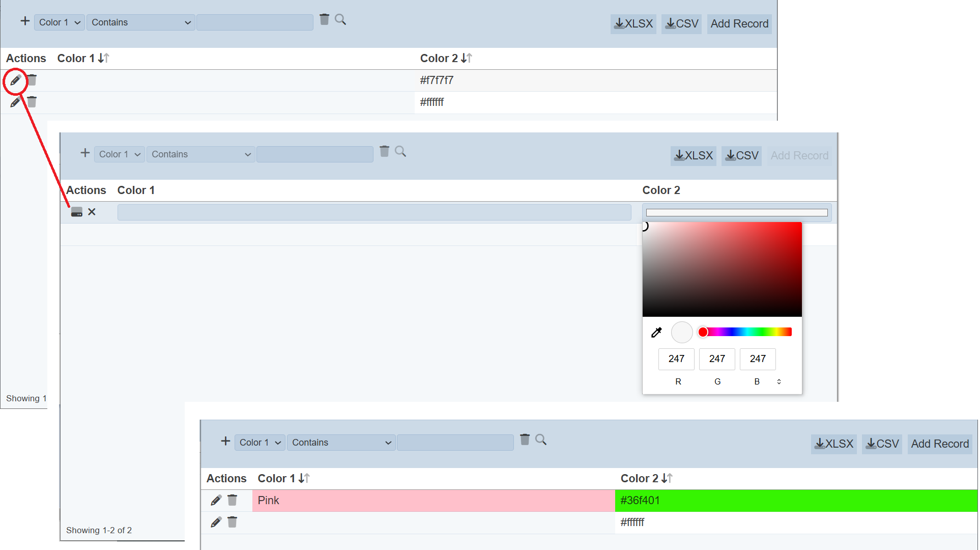Download CSV in the middle panel
This screenshot has width=980, height=550.
pos(741,156)
